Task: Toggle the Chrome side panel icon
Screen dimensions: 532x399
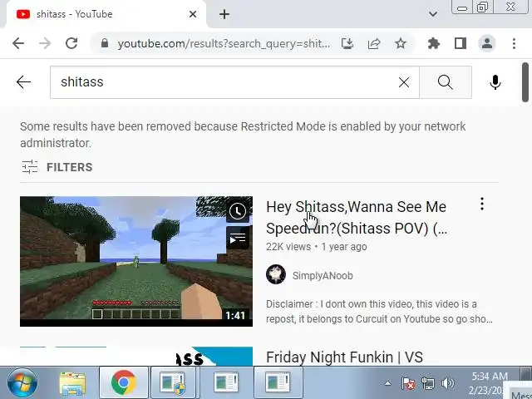Action: (x=461, y=43)
